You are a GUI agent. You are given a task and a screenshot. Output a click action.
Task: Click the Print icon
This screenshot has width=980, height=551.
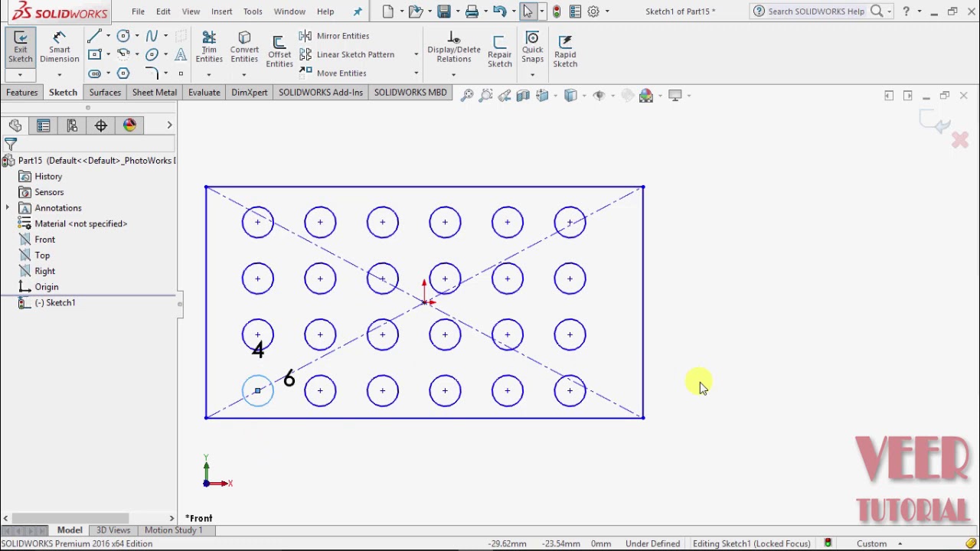point(472,11)
